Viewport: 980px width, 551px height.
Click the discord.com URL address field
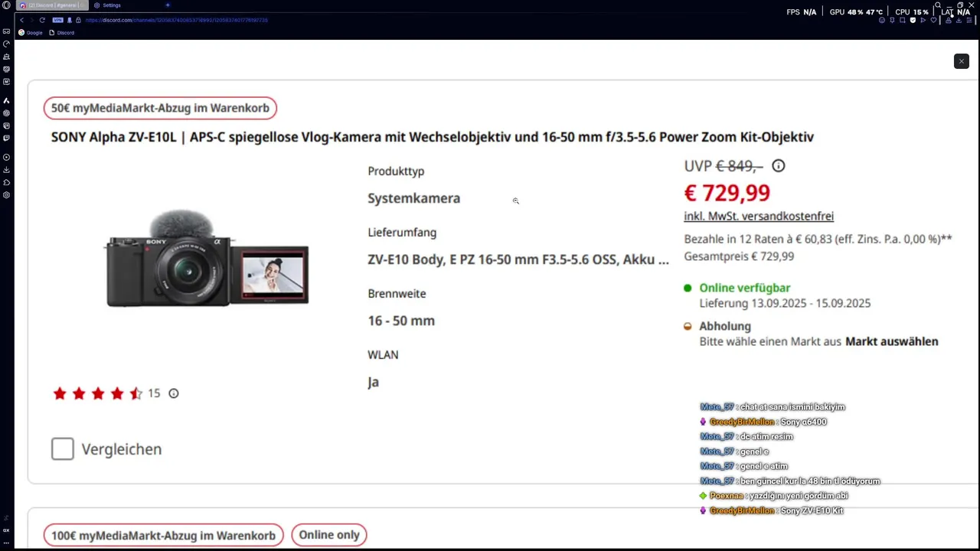pyautogui.click(x=176, y=20)
